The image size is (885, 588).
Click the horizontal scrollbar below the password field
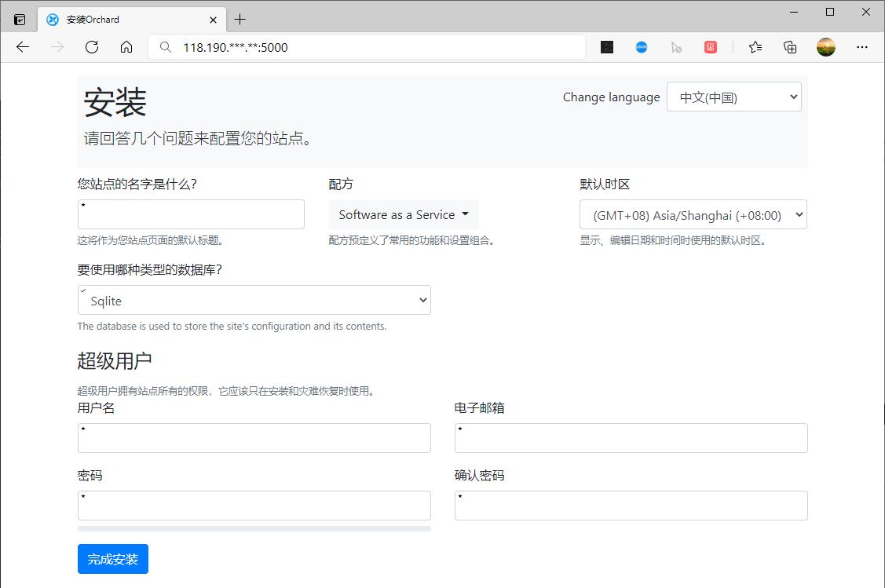point(254,528)
